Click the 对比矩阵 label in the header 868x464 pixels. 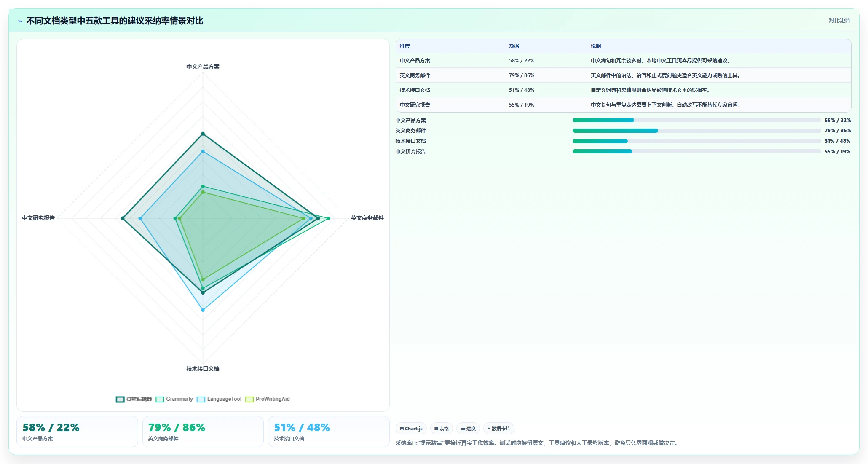pyautogui.click(x=839, y=20)
